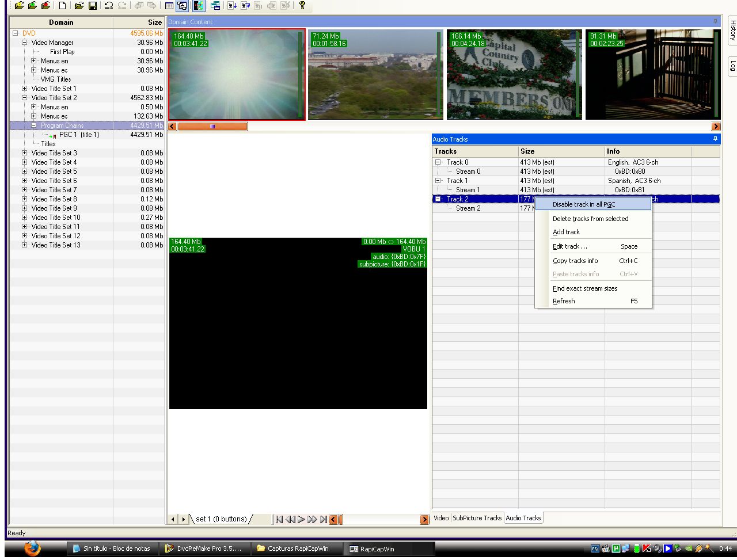Click the Save floppy disk icon
Screen dimensions: 737x560
(92, 6)
